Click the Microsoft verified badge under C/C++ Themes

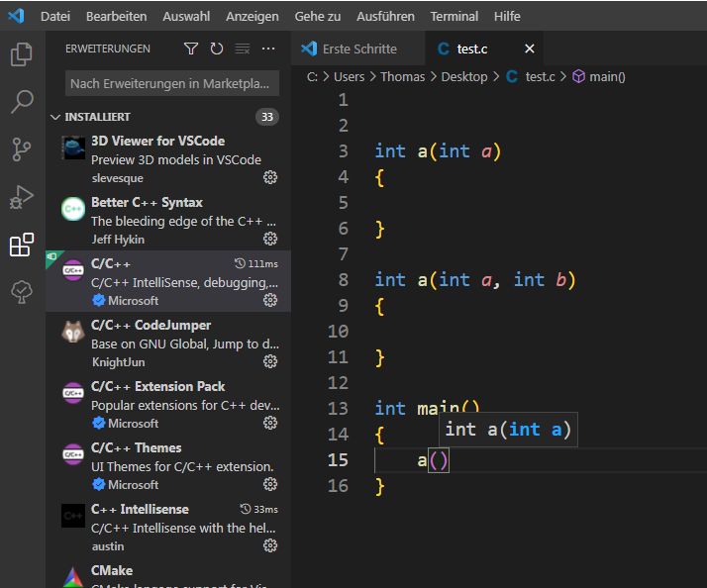point(98,484)
